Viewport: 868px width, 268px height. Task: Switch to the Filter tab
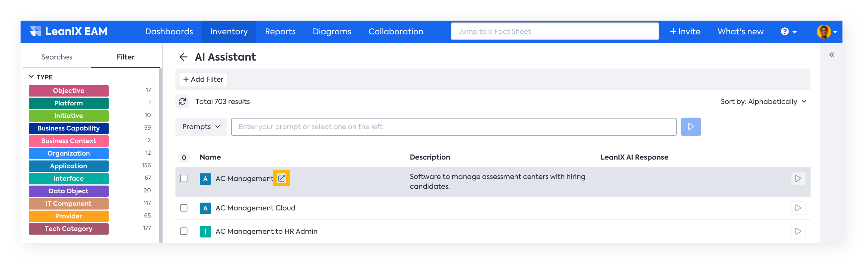click(125, 57)
